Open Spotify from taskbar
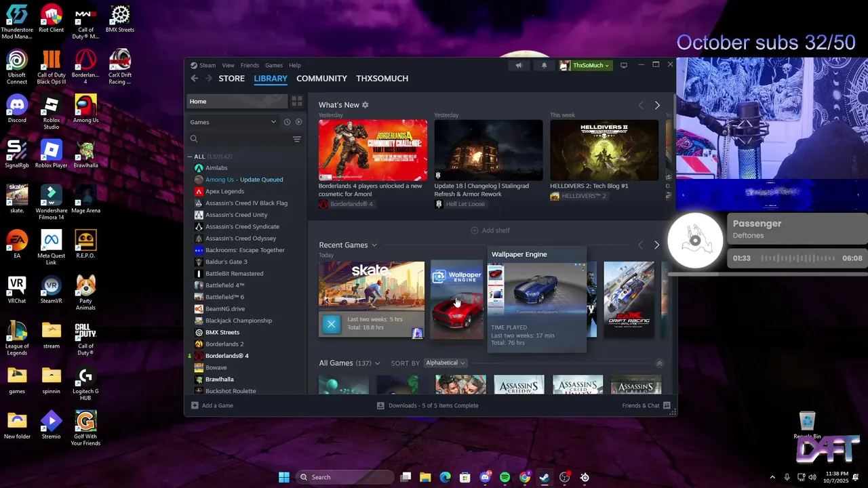 pos(505,477)
